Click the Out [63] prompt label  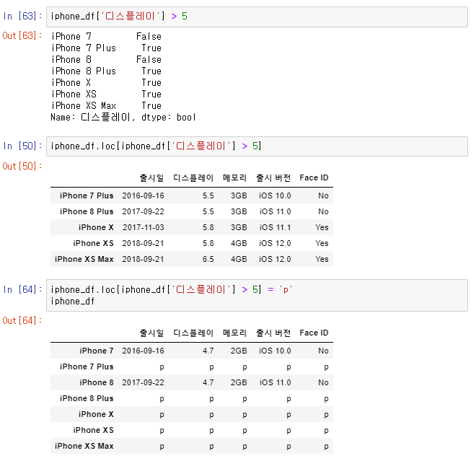22,35
